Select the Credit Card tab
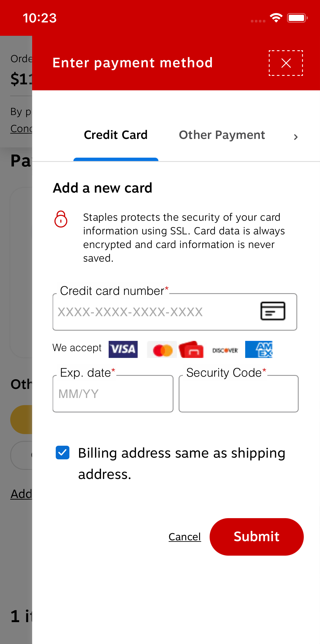 point(115,135)
